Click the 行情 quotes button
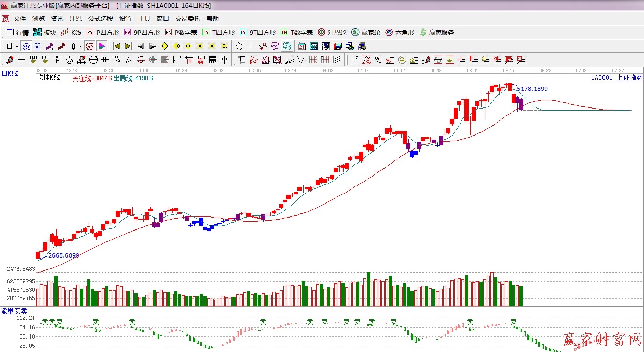This screenshot has height=352, width=644. pyautogui.click(x=17, y=32)
